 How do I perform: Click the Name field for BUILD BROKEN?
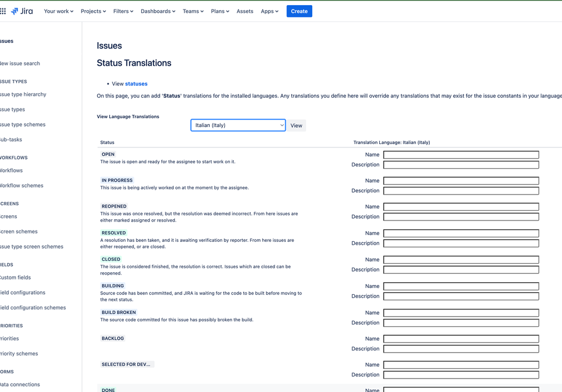(x=461, y=313)
